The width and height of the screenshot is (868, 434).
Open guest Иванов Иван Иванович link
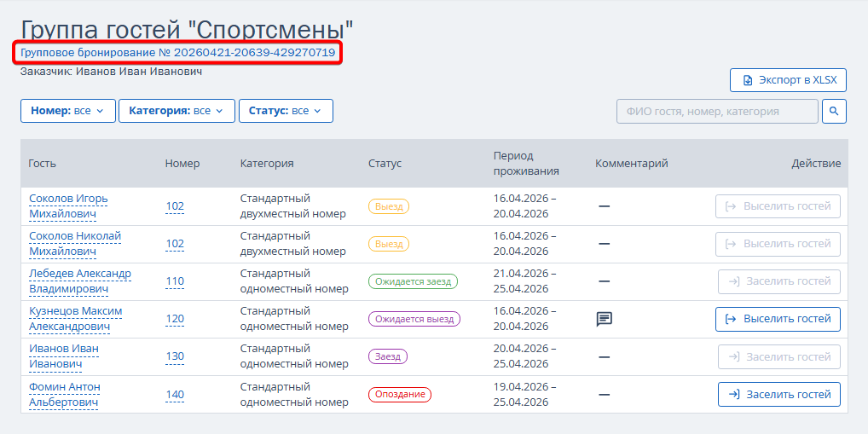(64, 356)
